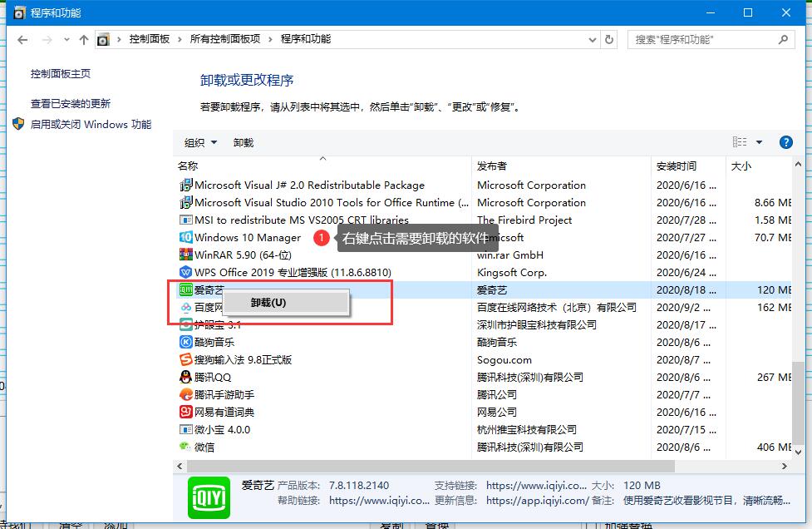812x529 pixels.
Task: Open the 组织 dropdown menu
Action: click(x=200, y=142)
